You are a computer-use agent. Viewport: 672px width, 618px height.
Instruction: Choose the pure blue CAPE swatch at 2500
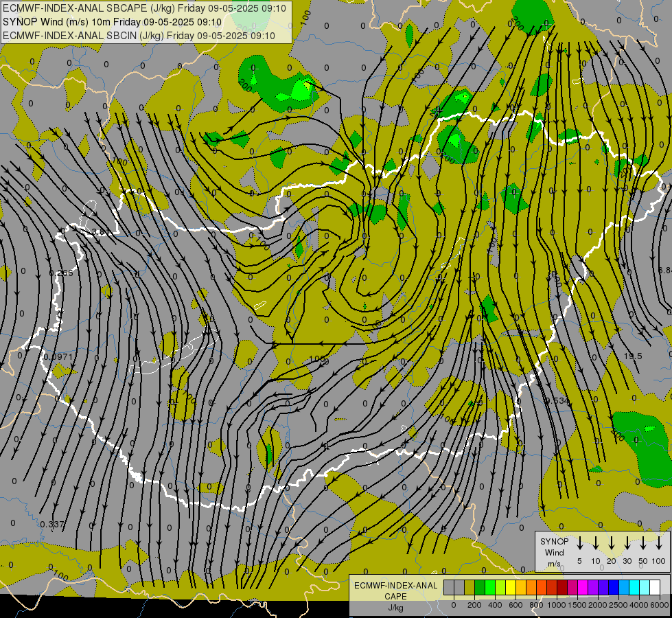click(613, 587)
